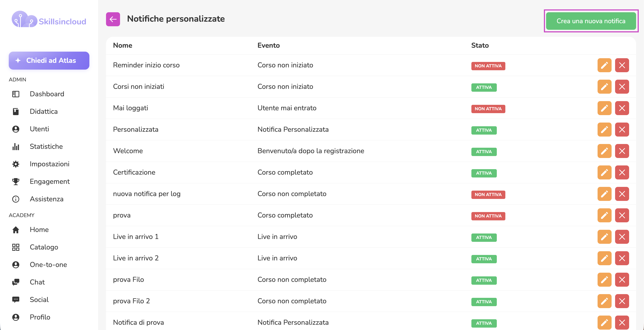Viewport: 644px width, 330px height.
Task: Edit the Notifica di prova notification
Action: pyautogui.click(x=604, y=323)
